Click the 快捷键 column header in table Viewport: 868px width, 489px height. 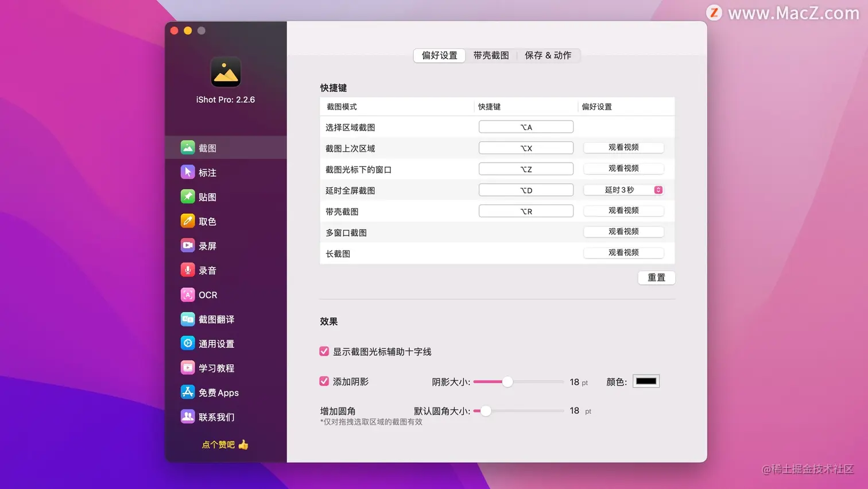[x=489, y=107]
